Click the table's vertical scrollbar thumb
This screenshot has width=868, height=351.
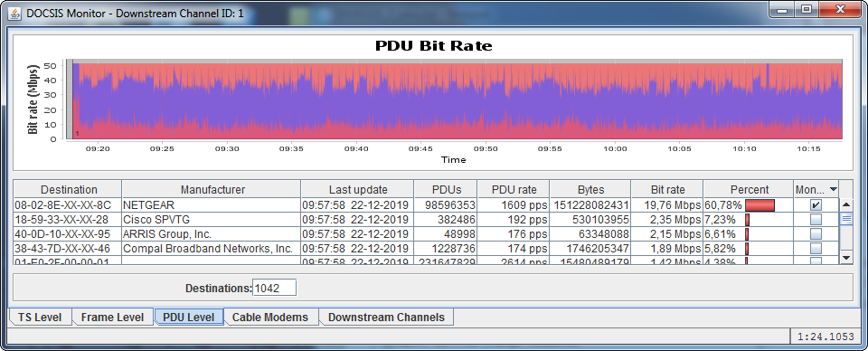click(846, 219)
